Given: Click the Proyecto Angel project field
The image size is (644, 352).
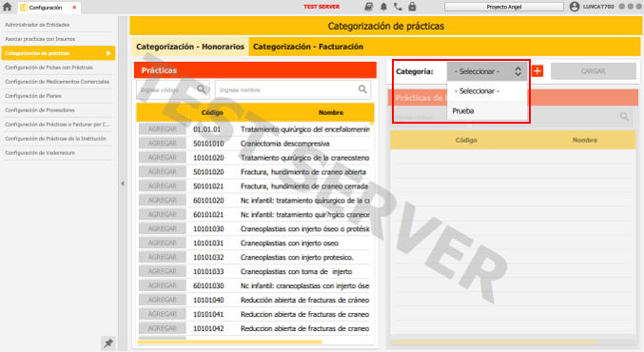Looking at the screenshot, I should coord(504,7).
